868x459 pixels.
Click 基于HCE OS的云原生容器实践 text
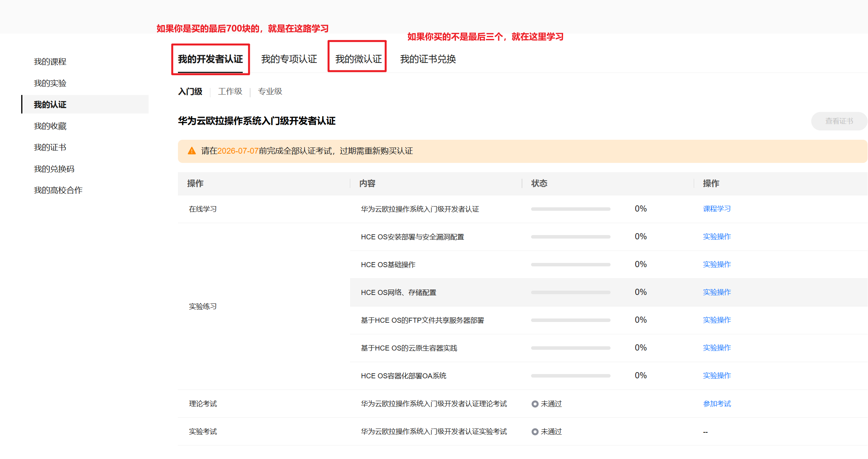coord(409,348)
